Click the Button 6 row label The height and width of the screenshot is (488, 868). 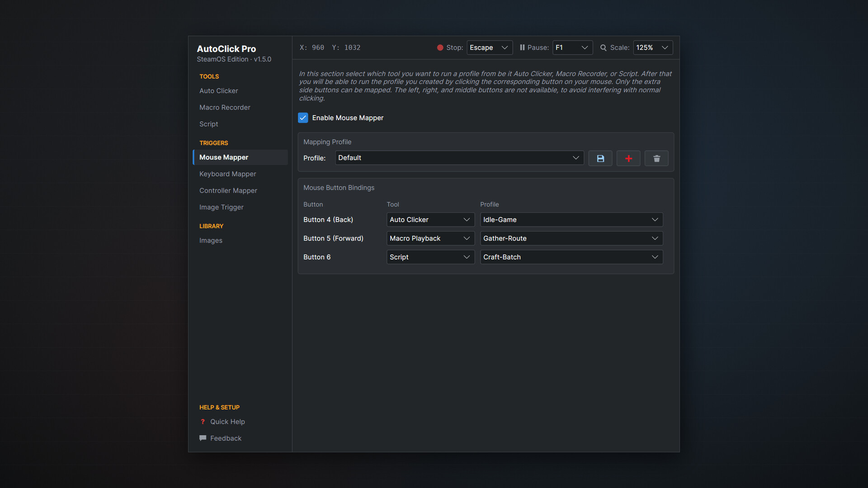pyautogui.click(x=317, y=257)
